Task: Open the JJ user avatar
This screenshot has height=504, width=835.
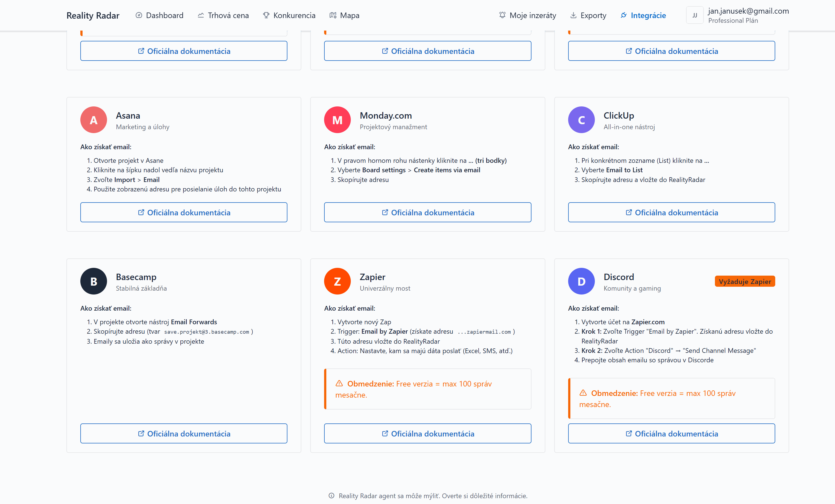Action: 695,15
